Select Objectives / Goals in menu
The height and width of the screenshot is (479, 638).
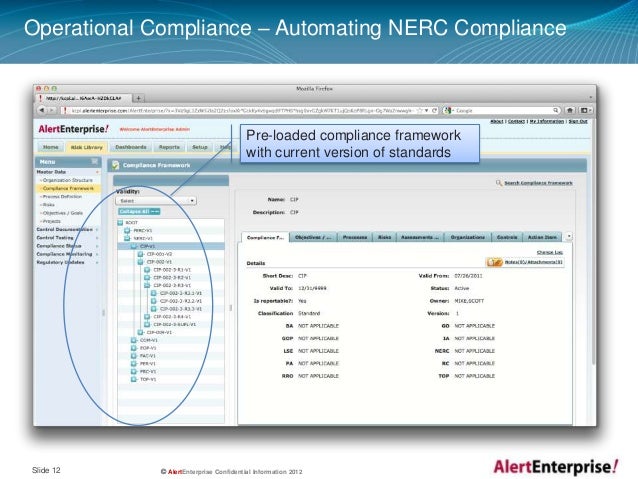tap(62, 213)
